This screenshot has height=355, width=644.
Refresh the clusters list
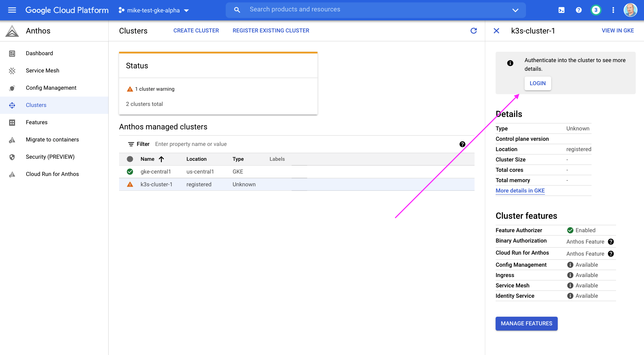(x=474, y=31)
